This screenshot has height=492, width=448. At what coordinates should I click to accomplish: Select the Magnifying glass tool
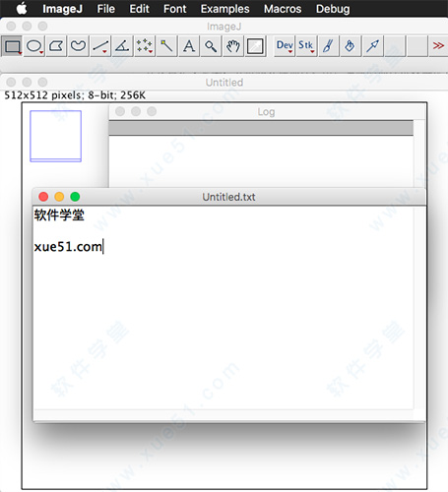click(x=211, y=46)
